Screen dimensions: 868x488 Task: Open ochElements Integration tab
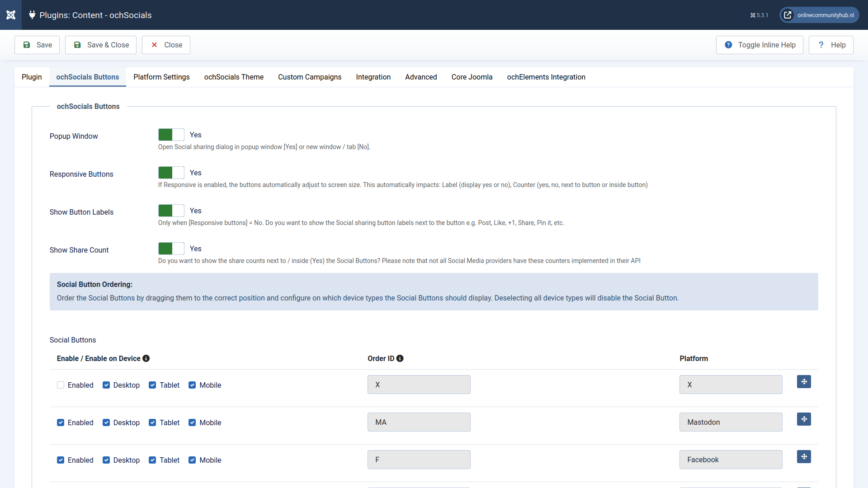pyautogui.click(x=546, y=77)
